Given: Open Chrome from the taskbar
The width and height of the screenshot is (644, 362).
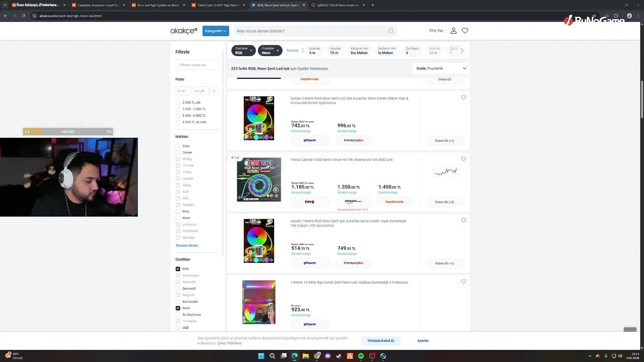Looking at the screenshot, I should pos(317,356).
